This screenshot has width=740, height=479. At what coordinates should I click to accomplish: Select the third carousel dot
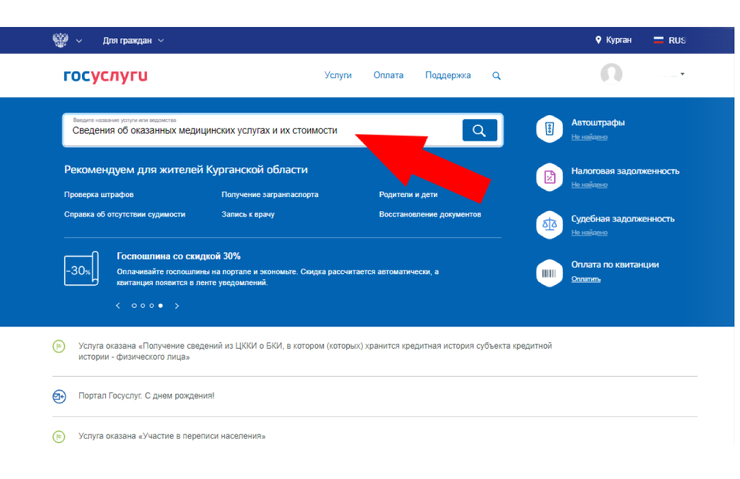[x=151, y=306]
